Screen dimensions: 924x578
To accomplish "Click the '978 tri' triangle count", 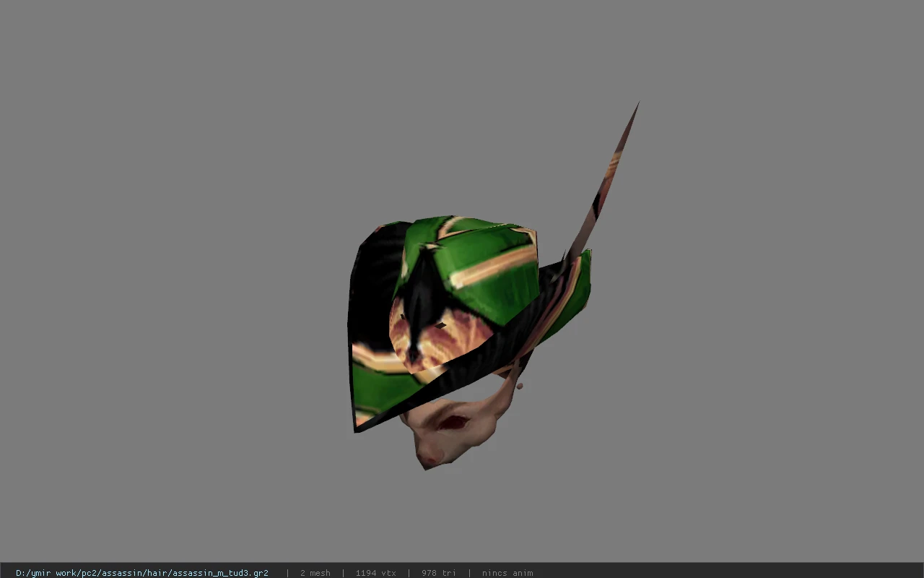I will pyautogui.click(x=439, y=573).
